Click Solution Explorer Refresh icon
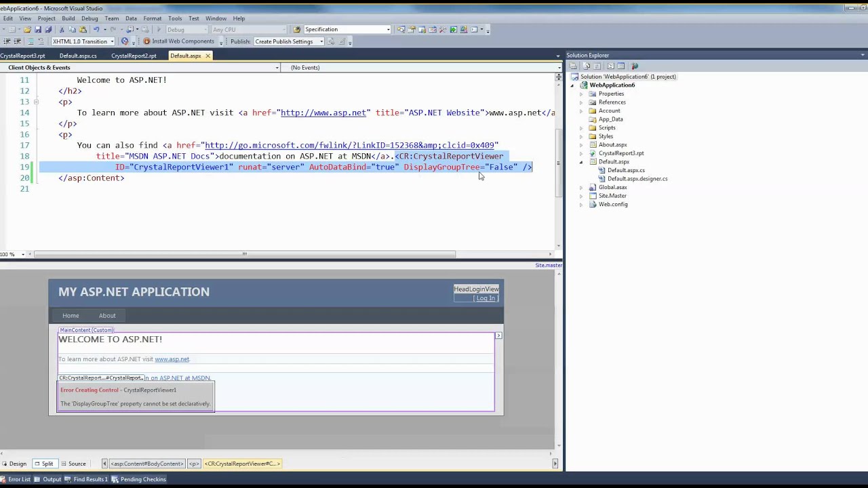 pos(597,66)
